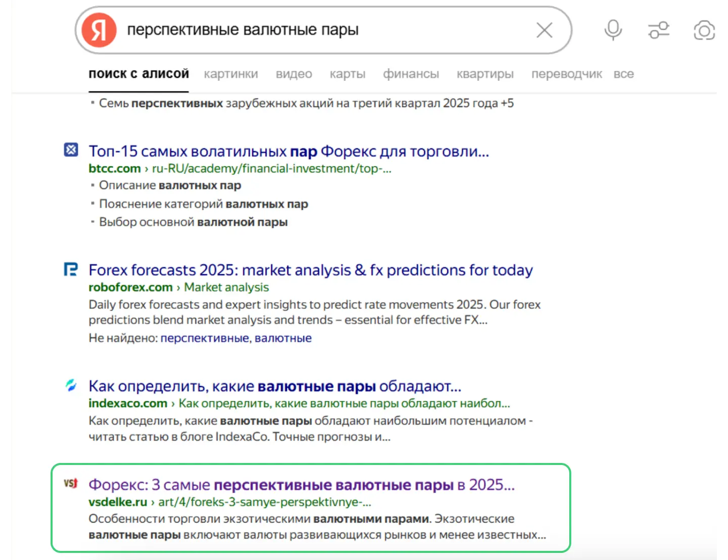Click the btcc.com 'ru-RU/academy/financial-investment' path
The width and height of the screenshot is (728, 560).
271,168
